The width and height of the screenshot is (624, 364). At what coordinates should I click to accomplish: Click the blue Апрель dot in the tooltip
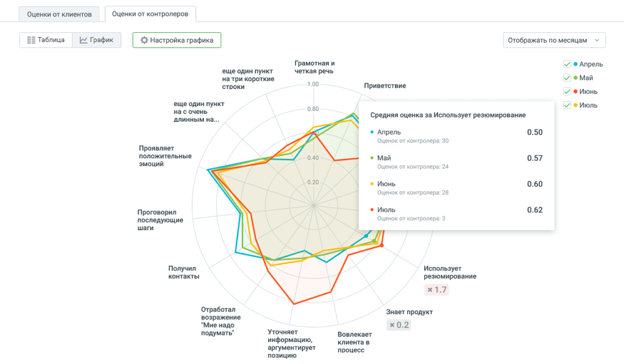pos(372,132)
